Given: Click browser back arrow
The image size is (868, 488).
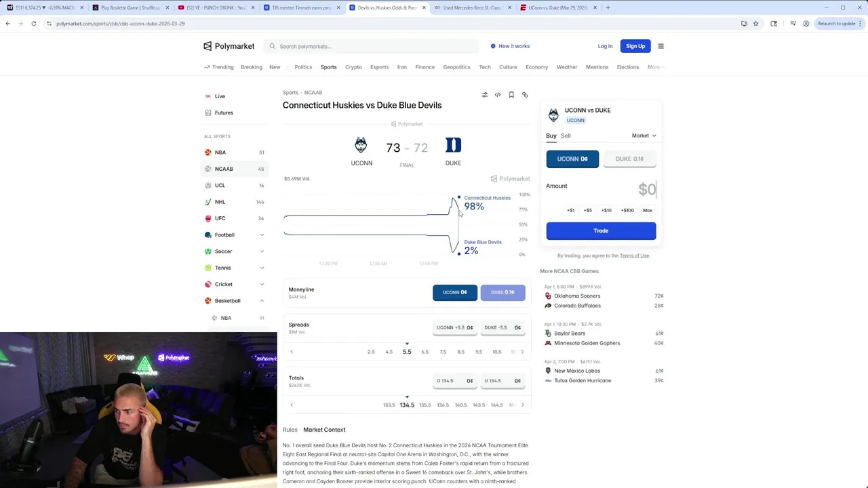Looking at the screenshot, I should [7, 23].
